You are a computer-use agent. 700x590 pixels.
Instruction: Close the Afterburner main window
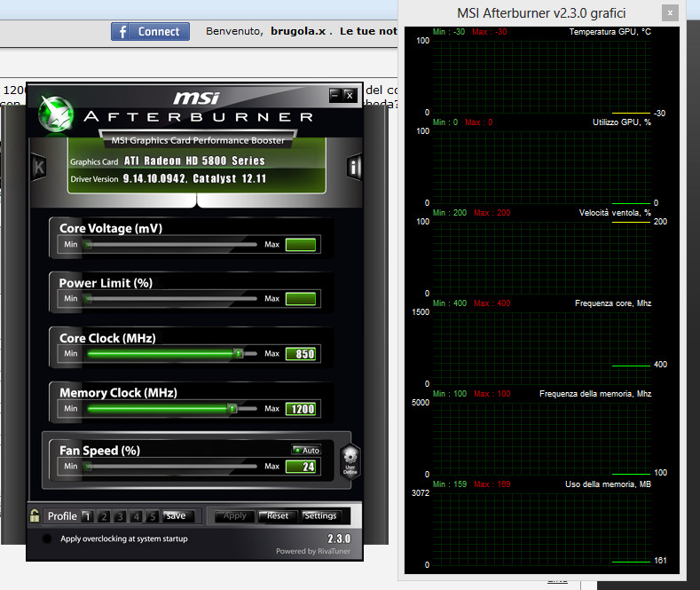click(350, 95)
